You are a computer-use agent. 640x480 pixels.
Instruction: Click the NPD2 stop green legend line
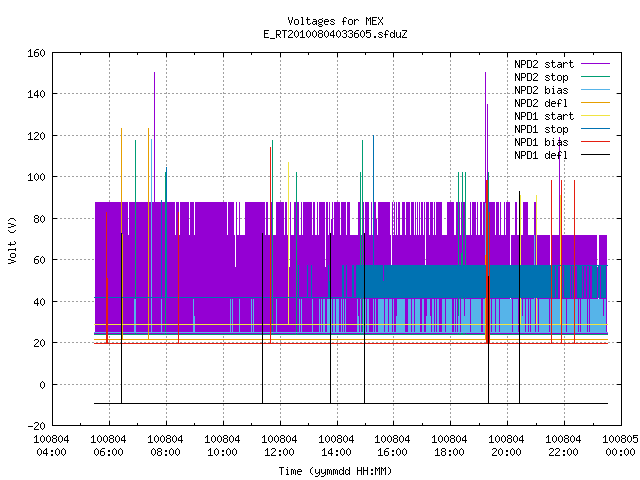click(595, 77)
